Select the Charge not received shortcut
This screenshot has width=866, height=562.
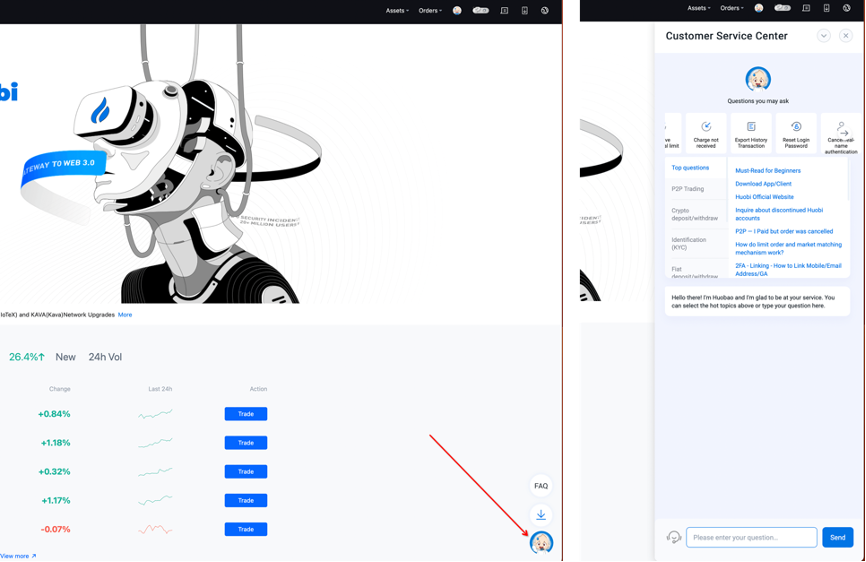tap(706, 133)
